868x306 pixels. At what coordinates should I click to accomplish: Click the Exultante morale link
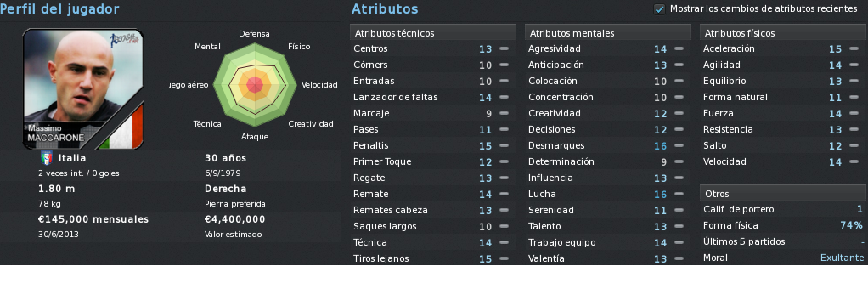click(x=842, y=258)
